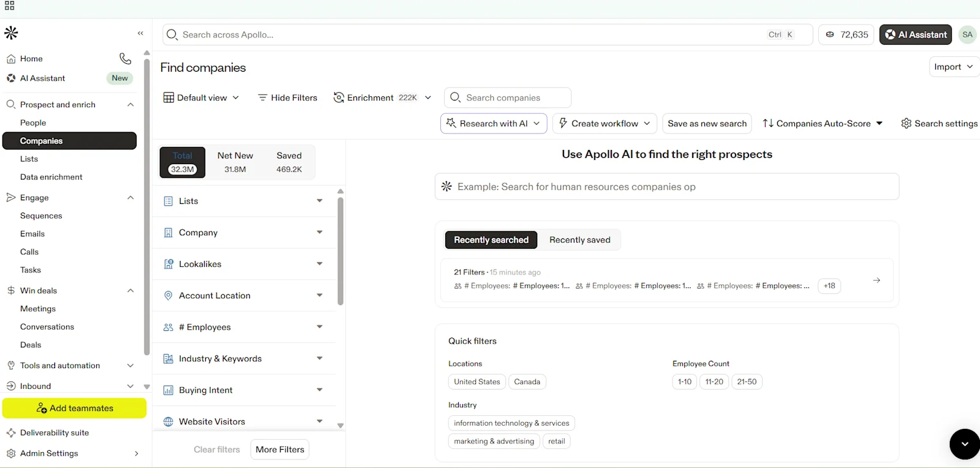Screen dimensions: 980x468
Task: Open the SA profile avatar
Action: coord(967,35)
